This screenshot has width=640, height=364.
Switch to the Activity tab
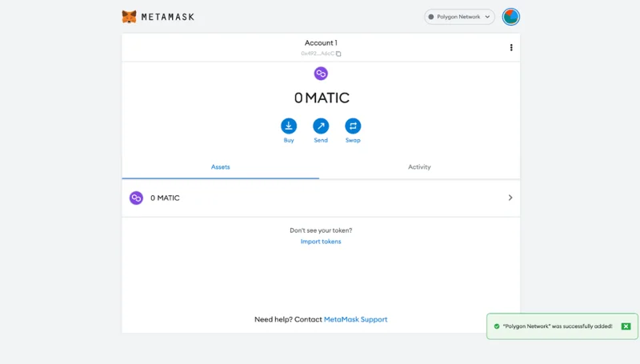tap(419, 167)
